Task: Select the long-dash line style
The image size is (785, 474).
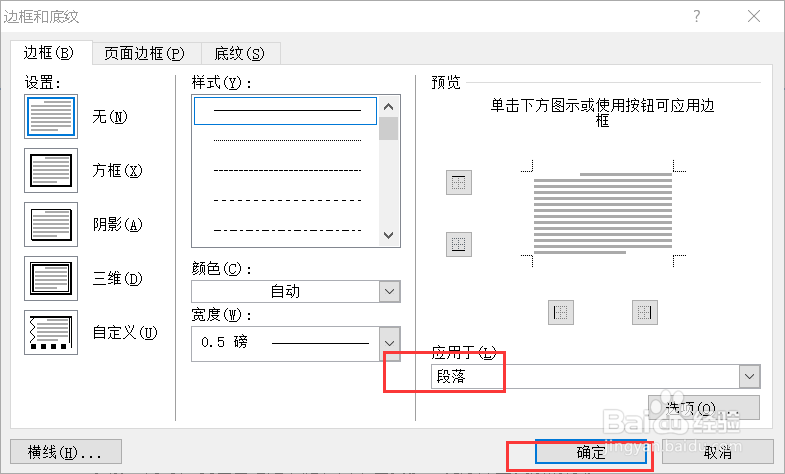Action: (287, 200)
